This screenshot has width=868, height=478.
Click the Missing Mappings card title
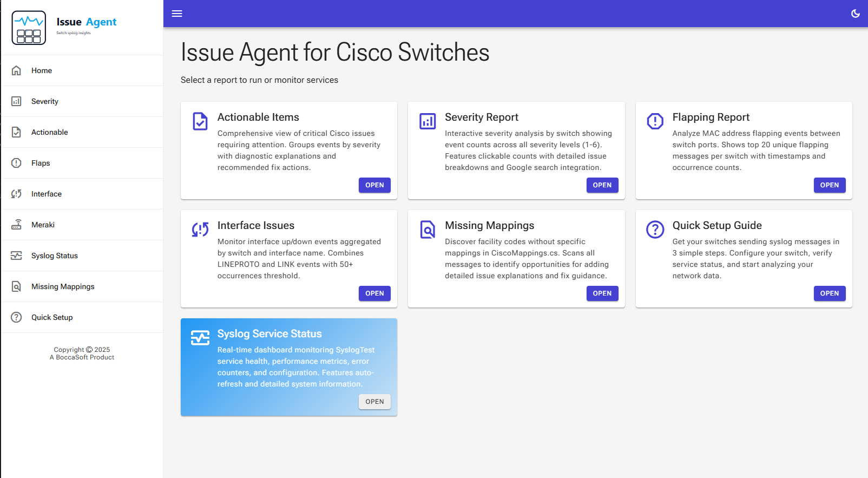click(490, 226)
